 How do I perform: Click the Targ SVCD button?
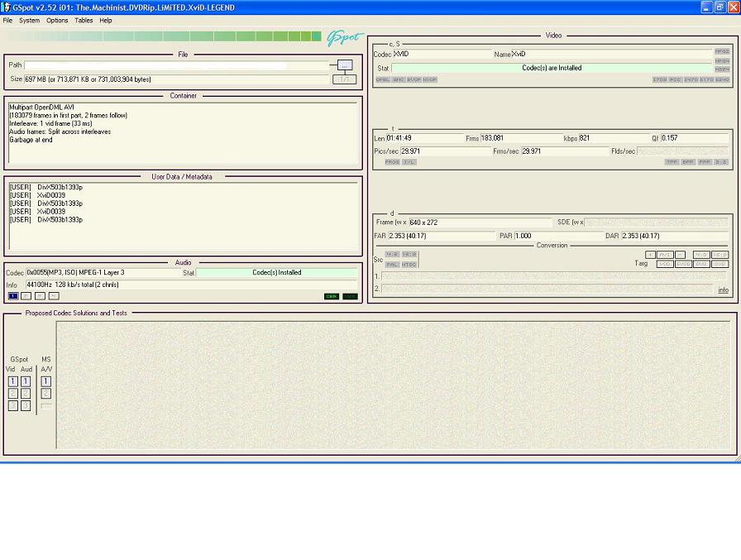pos(683,264)
